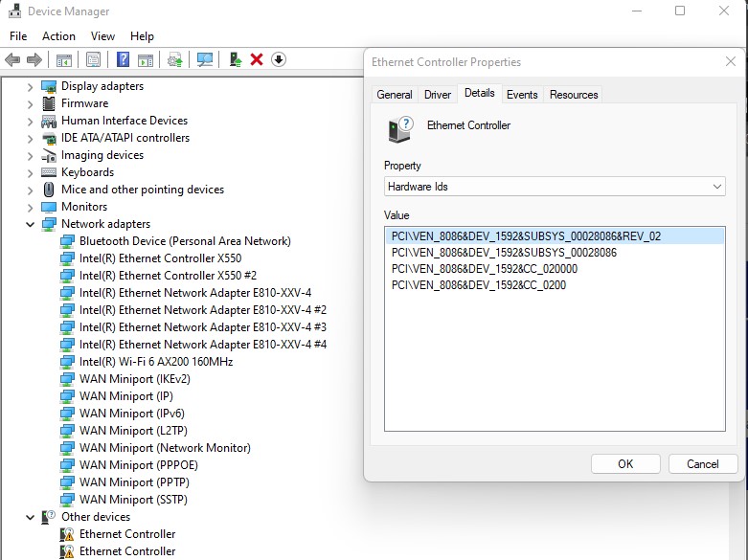Click the Update driver toolbar icon
Image resolution: width=748 pixels, height=560 pixels.
[x=235, y=59]
